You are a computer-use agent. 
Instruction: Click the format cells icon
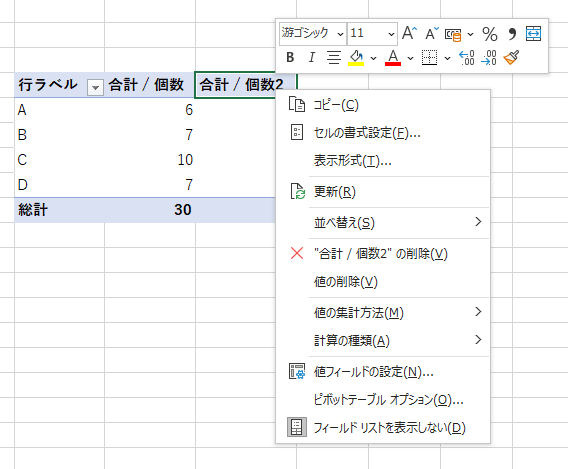point(297,132)
